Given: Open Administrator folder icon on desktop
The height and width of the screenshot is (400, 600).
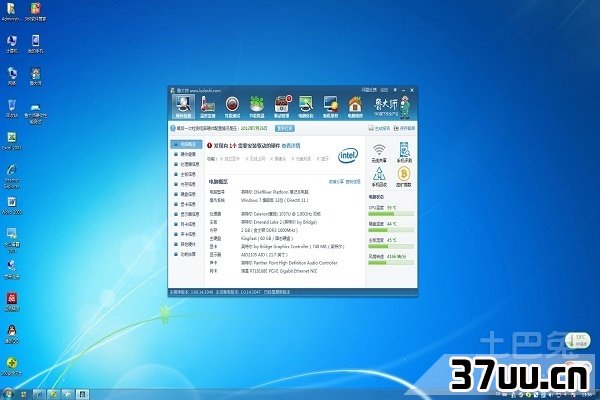Looking at the screenshot, I should (11, 11).
